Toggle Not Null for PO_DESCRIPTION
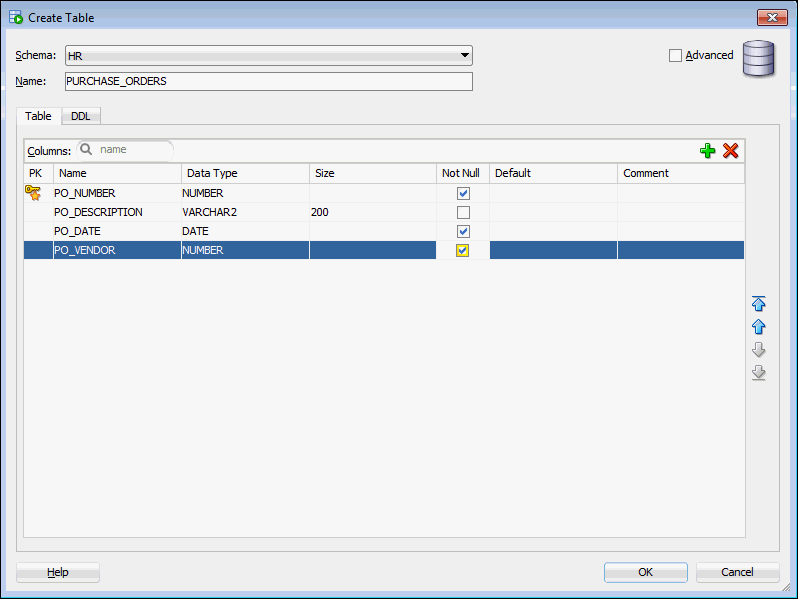 click(x=463, y=212)
